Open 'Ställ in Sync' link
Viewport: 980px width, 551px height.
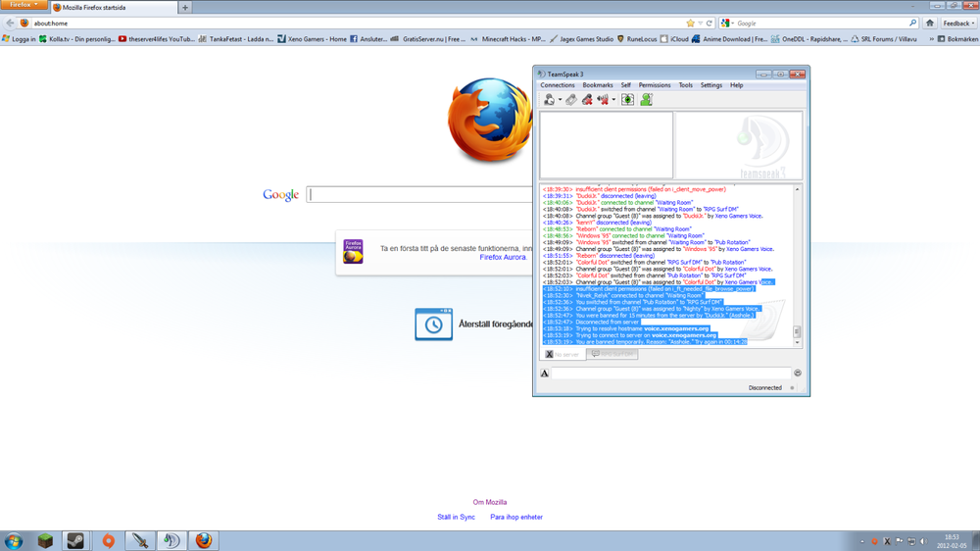[457, 518]
